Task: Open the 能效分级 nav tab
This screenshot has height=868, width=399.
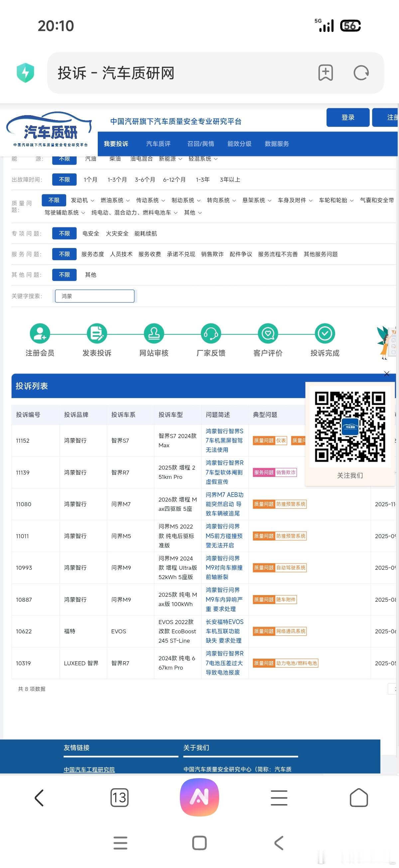Action: 239,144
